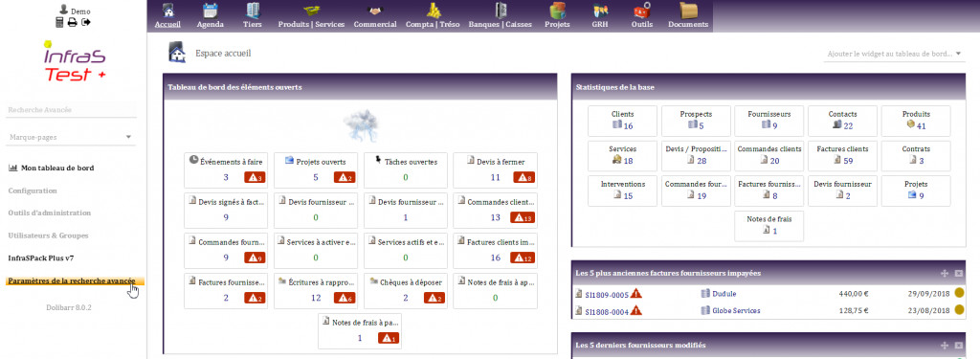Click the calculator icon under Demo
Image resolution: width=980 pixels, height=359 pixels.
pyautogui.click(x=60, y=23)
